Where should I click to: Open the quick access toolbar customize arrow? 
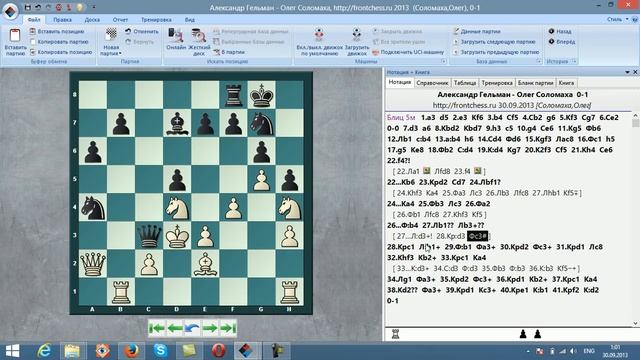[93, 7]
